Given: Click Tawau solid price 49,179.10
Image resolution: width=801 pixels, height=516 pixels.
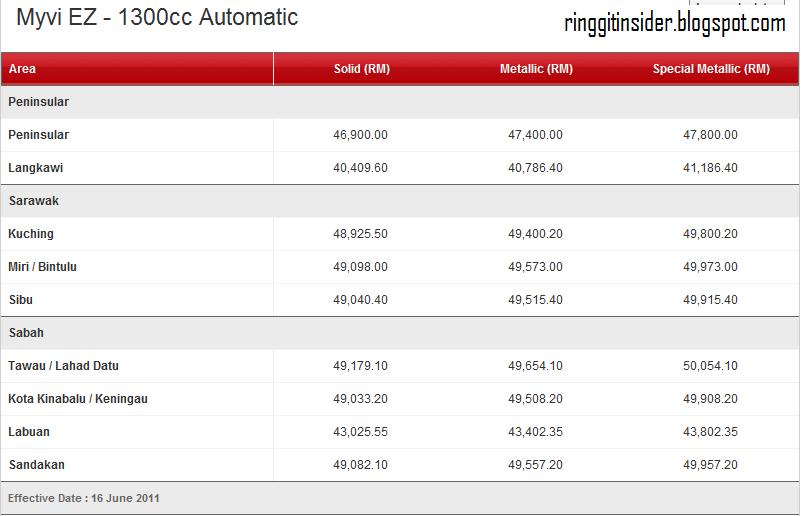Looking at the screenshot, I should tap(360, 366).
